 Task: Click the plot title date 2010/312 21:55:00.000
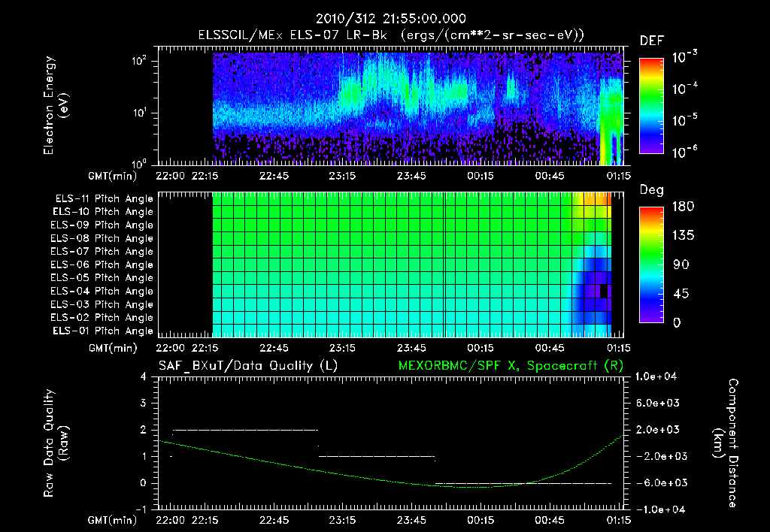390,19
